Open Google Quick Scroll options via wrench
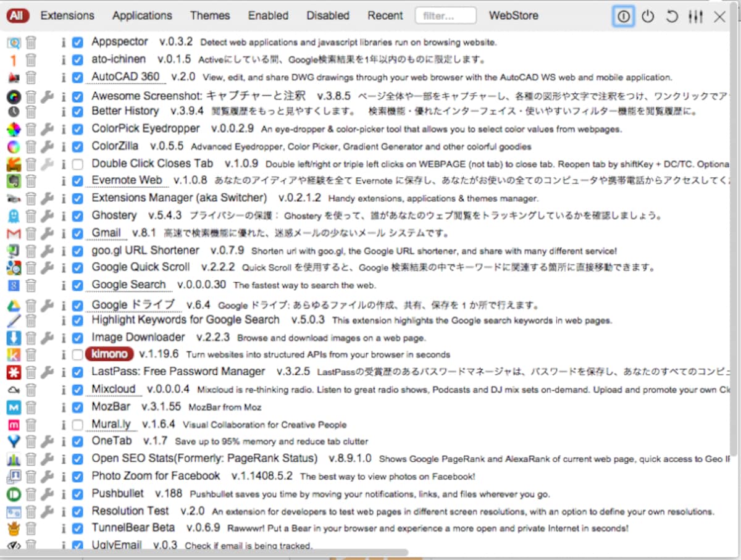This screenshot has width=741, height=560. pyautogui.click(x=47, y=269)
